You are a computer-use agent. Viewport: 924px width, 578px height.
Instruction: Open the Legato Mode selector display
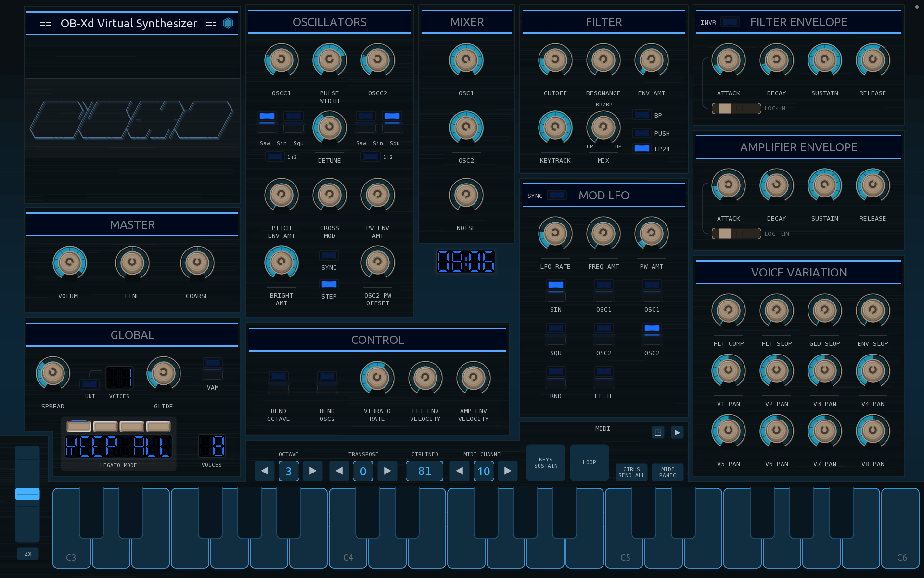(x=118, y=447)
